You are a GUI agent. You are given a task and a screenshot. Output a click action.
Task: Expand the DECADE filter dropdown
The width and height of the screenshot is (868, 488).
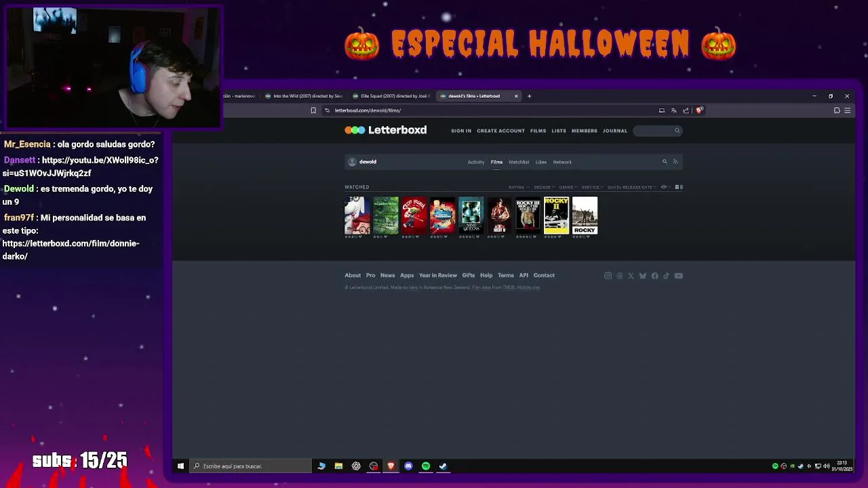tap(544, 187)
